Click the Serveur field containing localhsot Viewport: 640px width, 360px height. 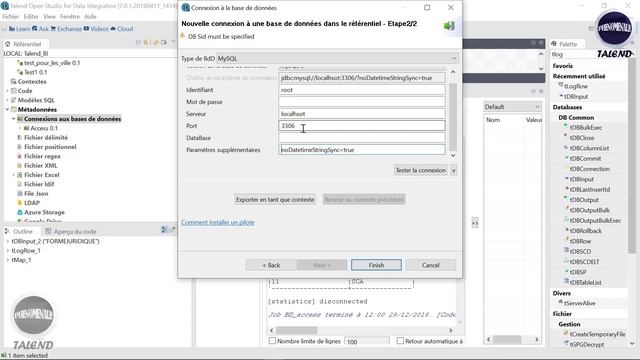362,114
